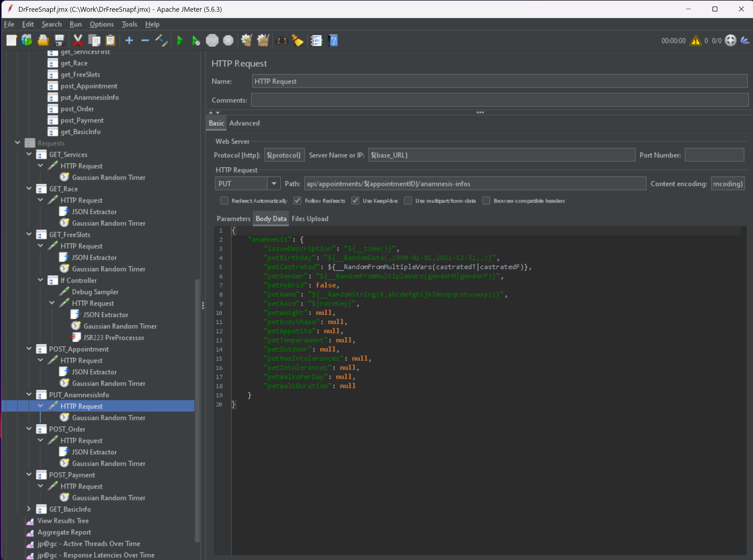This screenshot has height=560, width=753.
Task: Enable Browser-compatible headers checkbox
Action: pyautogui.click(x=486, y=201)
